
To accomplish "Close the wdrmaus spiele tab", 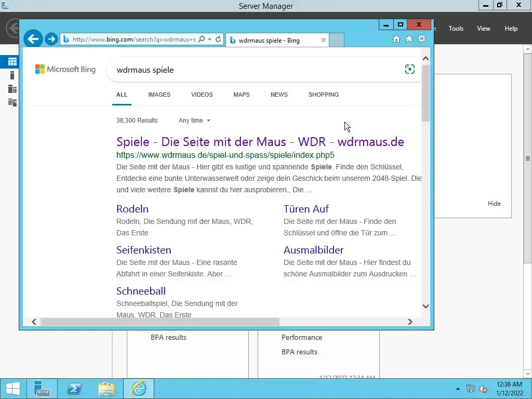I will tap(323, 40).
